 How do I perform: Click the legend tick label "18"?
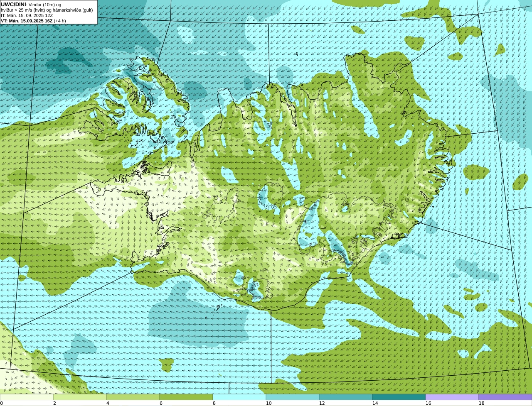(x=481, y=403)
